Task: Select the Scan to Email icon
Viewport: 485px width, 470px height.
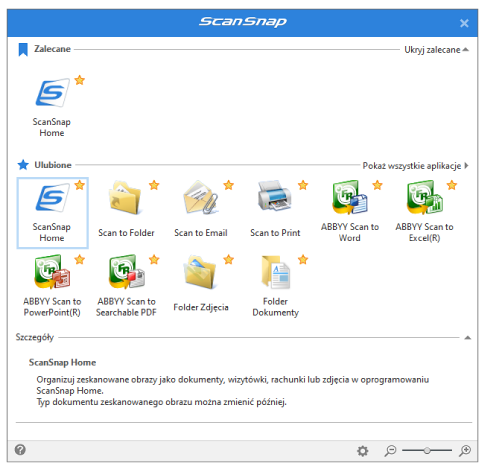Action: coord(201,197)
